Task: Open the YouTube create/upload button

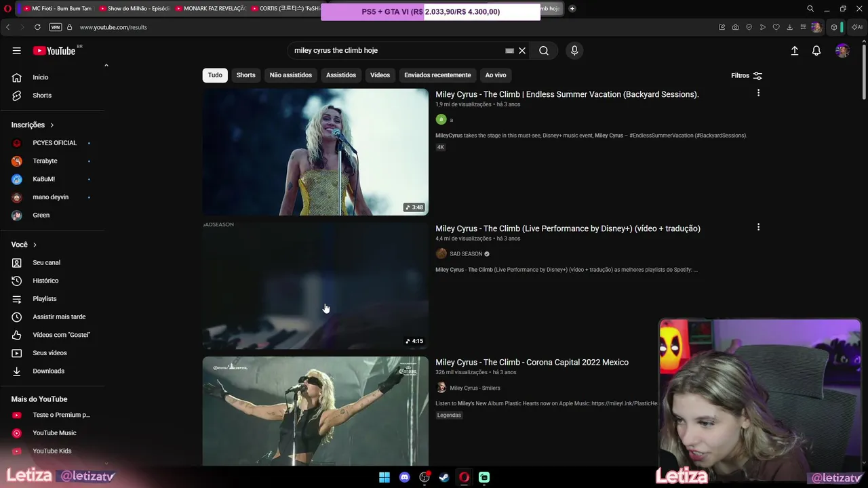Action: click(795, 51)
